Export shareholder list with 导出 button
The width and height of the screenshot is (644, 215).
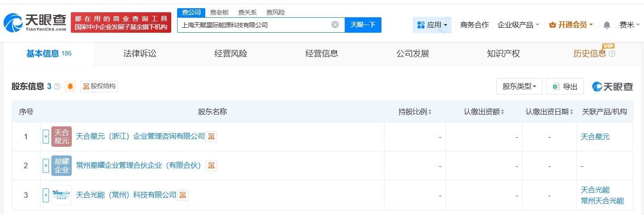565,86
